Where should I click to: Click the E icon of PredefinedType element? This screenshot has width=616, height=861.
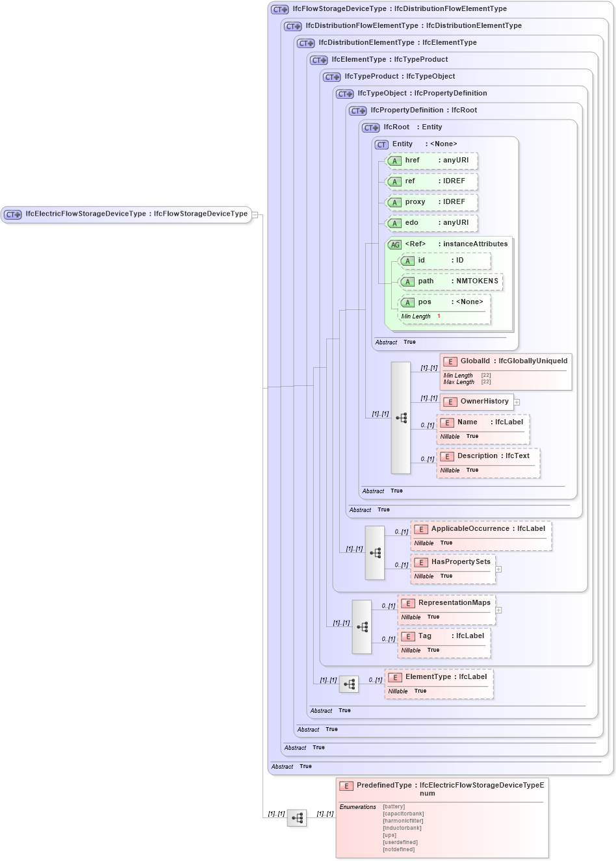(346, 786)
